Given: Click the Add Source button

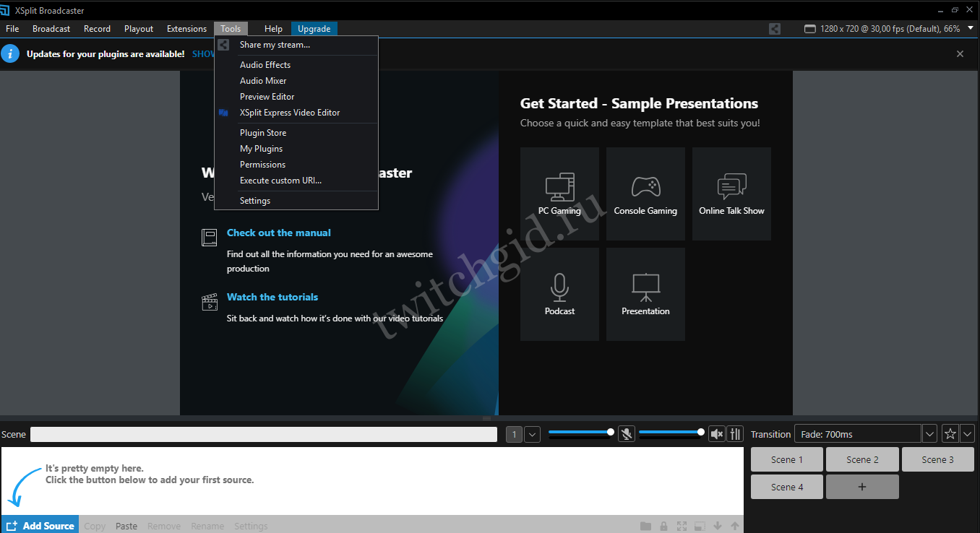Looking at the screenshot, I should click(40, 525).
